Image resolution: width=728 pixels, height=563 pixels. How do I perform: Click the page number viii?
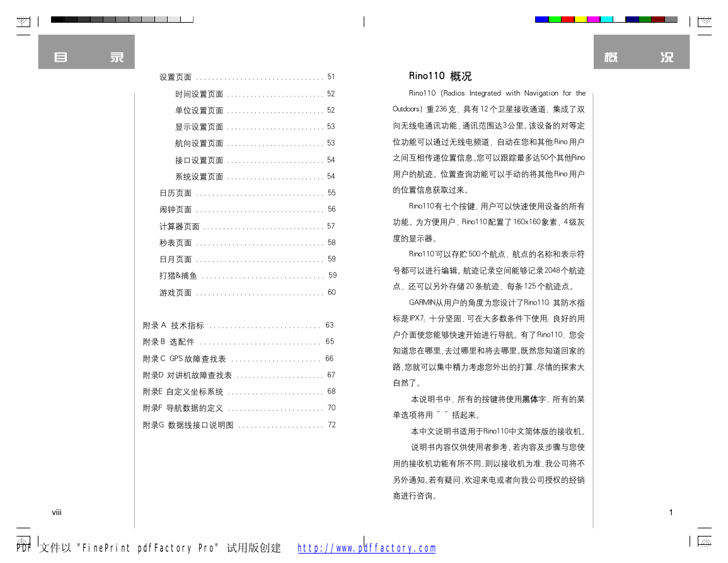57,513
